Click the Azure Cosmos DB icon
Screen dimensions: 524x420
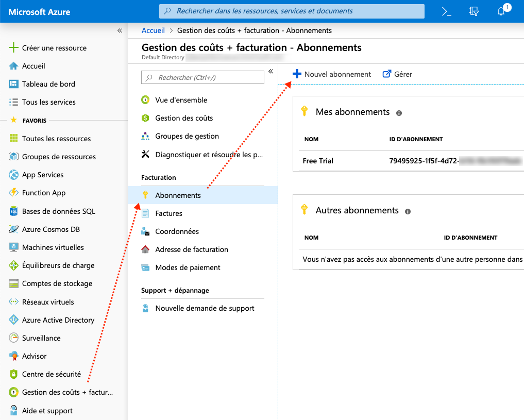[x=13, y=229]
